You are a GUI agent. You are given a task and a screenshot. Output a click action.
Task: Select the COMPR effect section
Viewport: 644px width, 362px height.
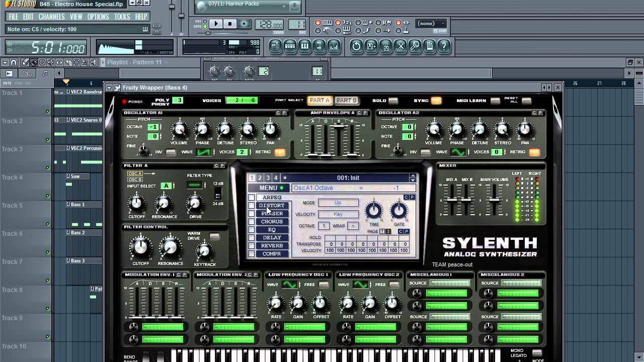tap(272, 254)
